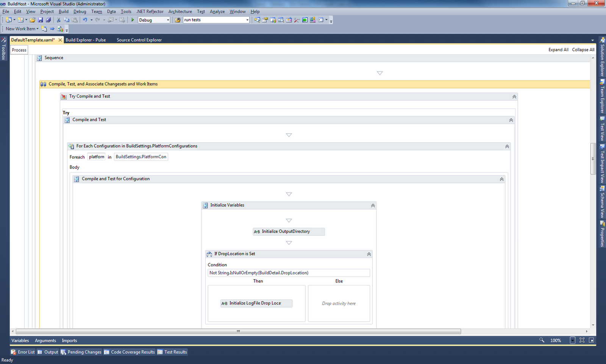The image size is (606, 364).
Task: Click the Try Compile and Test activity icon
Action: [64, 96]
